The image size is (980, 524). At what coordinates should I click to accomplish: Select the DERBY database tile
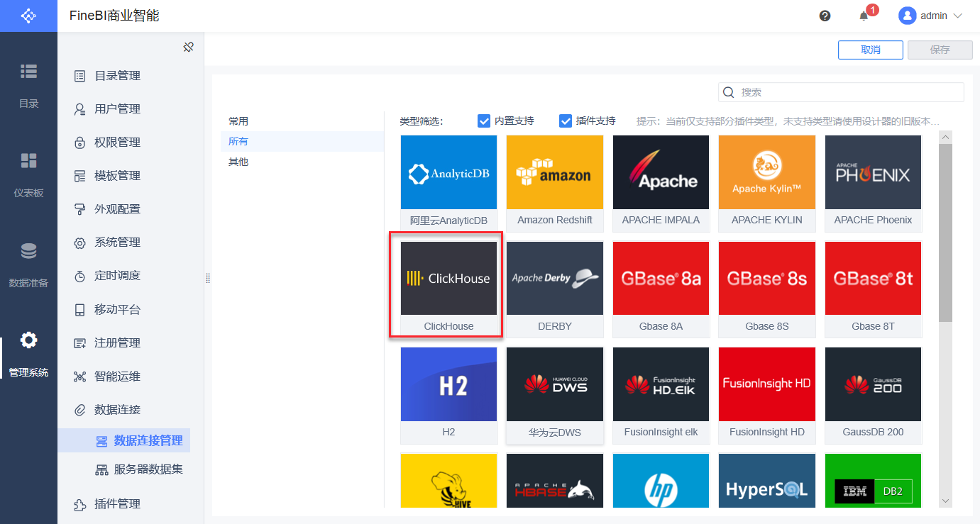point(555,289)
